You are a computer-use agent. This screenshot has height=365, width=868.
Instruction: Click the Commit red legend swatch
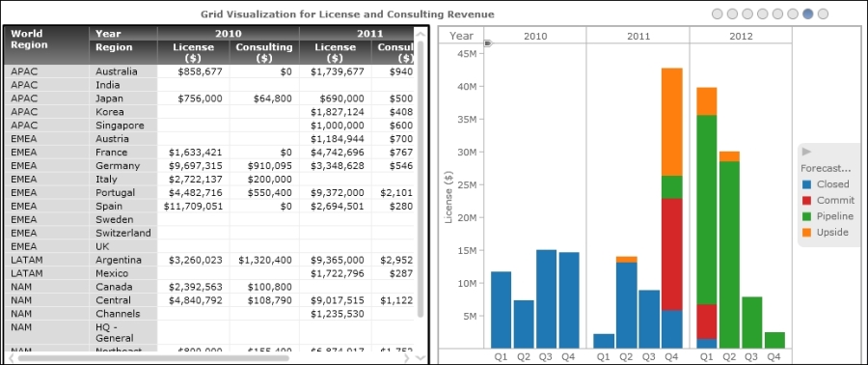pos(807,201)
